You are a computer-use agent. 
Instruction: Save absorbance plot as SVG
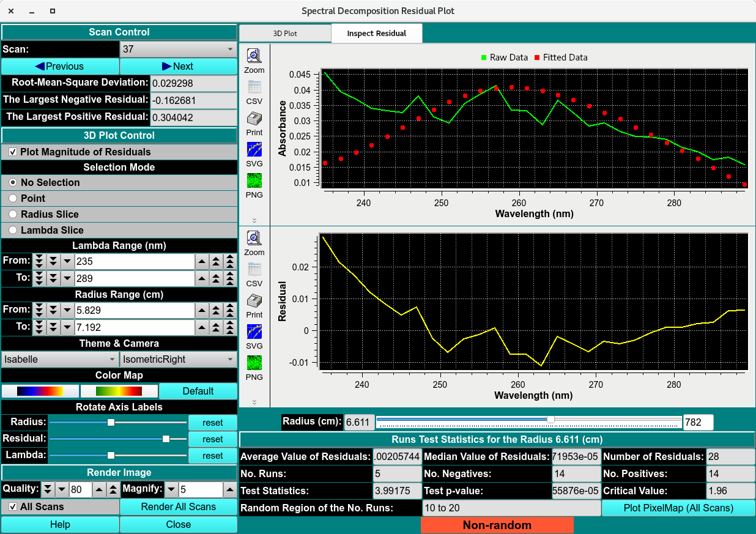click(x=254, y=150)
